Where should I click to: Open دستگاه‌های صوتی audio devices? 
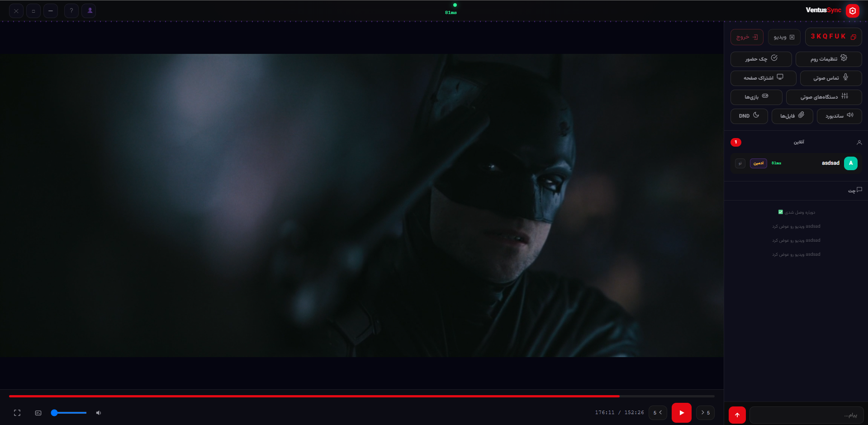tap(824, 97)
